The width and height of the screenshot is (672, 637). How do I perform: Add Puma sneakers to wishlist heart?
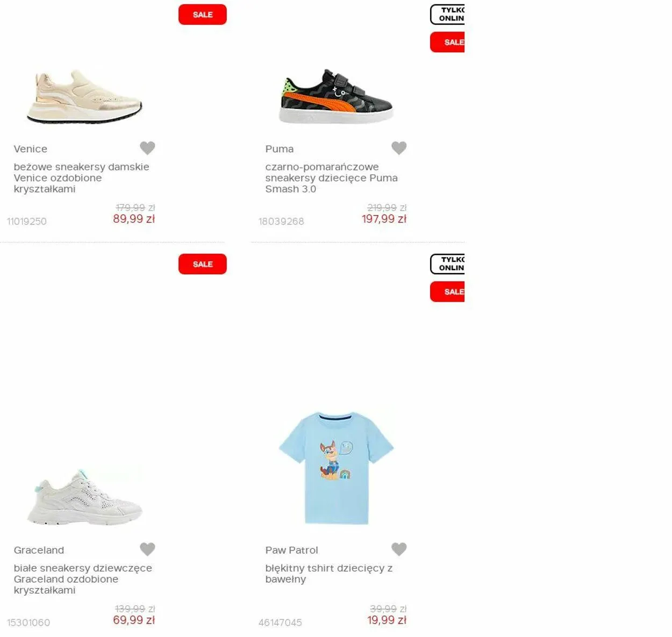coord(399,148)
